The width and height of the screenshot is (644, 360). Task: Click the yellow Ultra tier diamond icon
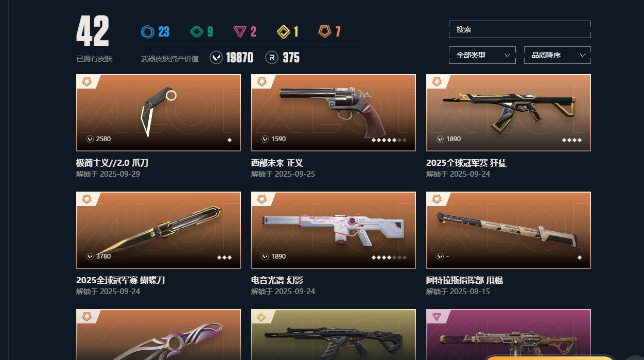point(283,32)
